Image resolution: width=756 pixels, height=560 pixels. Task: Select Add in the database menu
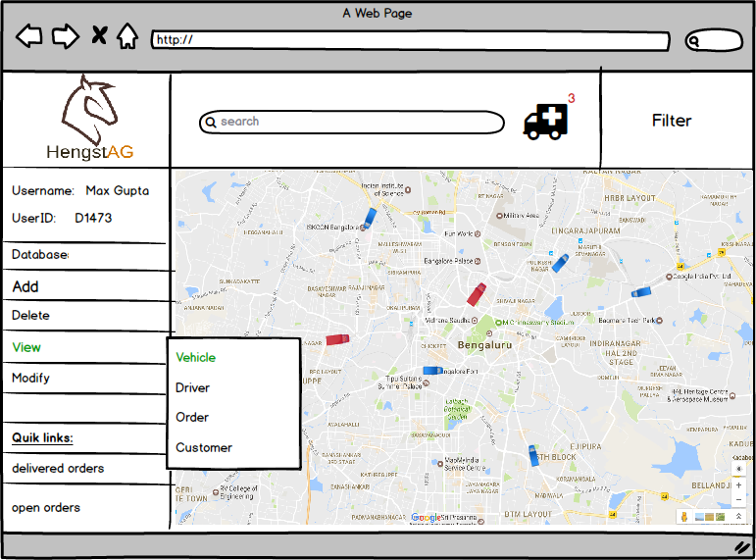pyautogui.click(x=25, y=286)
